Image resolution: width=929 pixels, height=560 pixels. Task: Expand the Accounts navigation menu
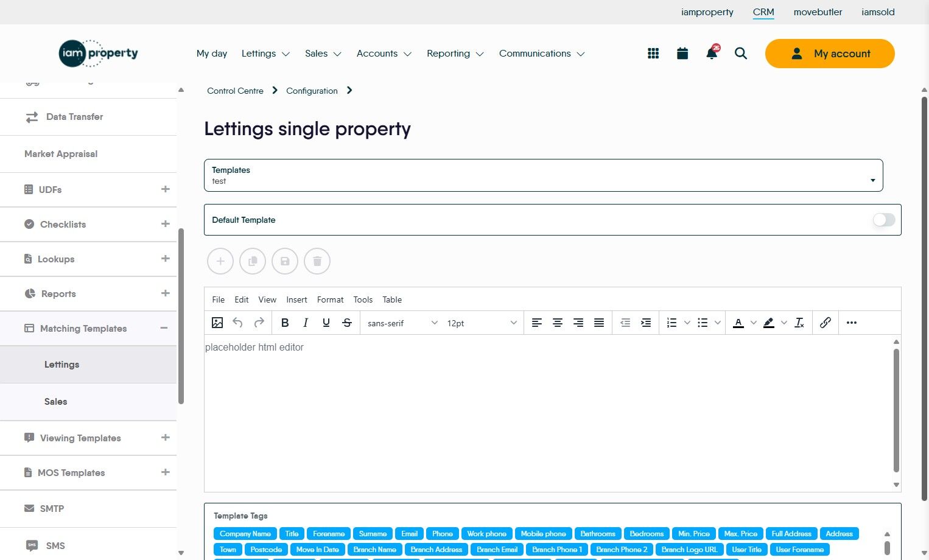click(x=384, y=54)
